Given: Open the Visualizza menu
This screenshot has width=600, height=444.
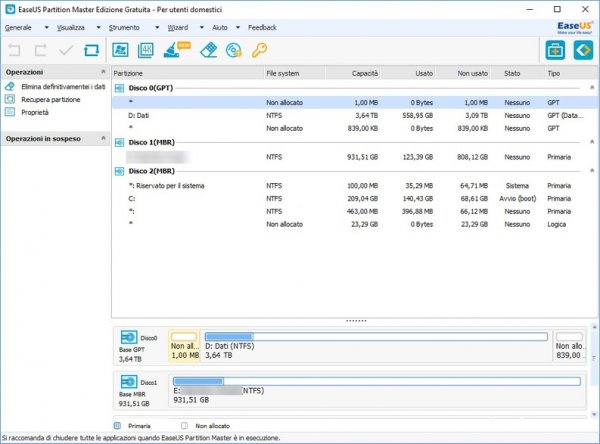Looking at the screenshot, I should coord(70,28).
